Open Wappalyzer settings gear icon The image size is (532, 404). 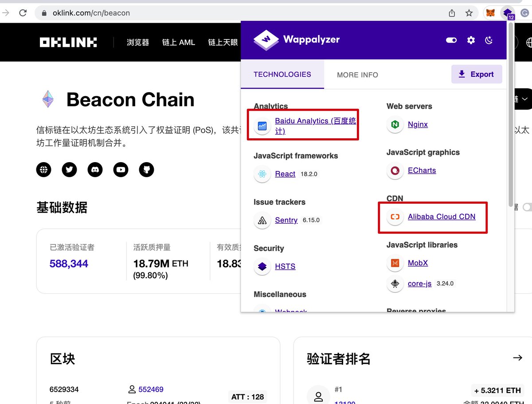click(x=471, y=40)
